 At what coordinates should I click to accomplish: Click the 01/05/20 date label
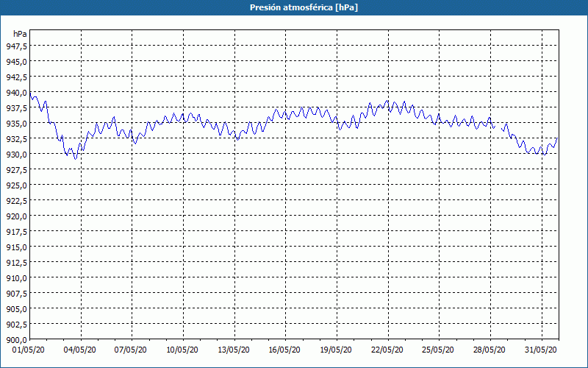(x=29, y=350)
